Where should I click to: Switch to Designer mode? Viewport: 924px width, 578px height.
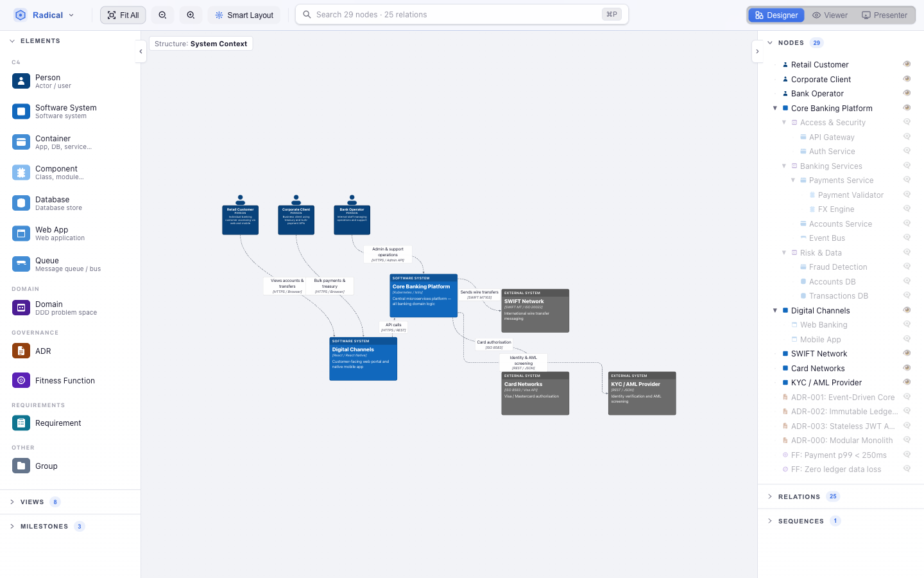[776, 15]
